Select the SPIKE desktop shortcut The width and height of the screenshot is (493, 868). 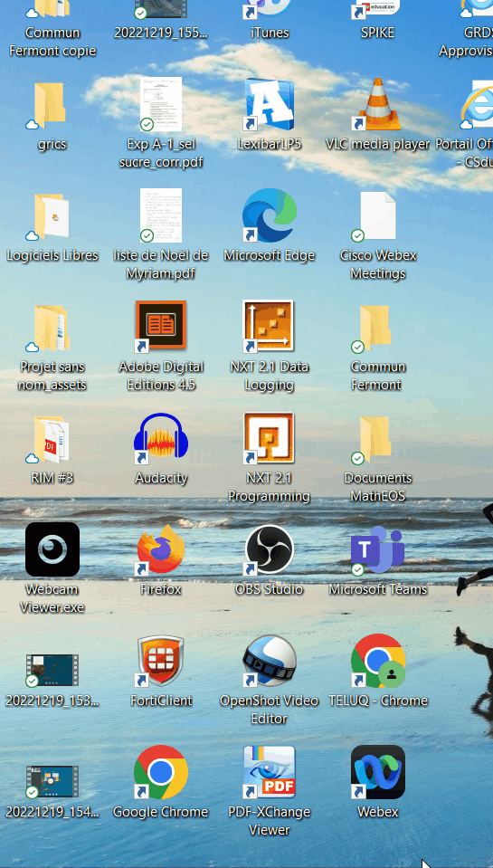click(377, 9)
